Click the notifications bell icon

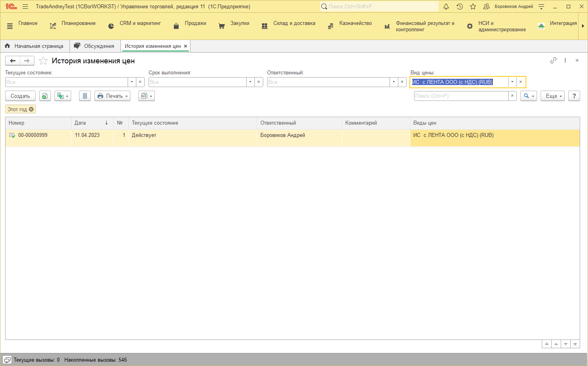coord(446,6)
